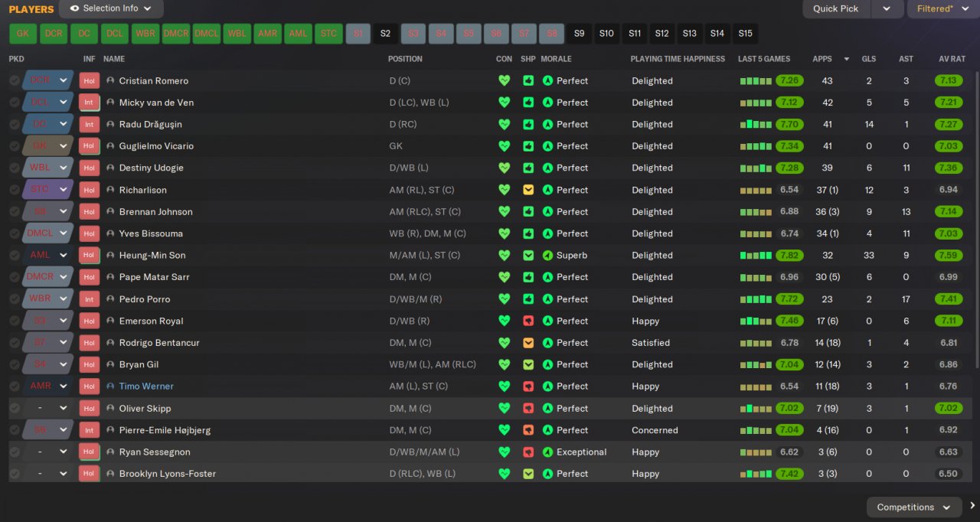Screen dimensions: 980x522
Task: Click Richarlison's match sharpness icon
Action: coord(528,190)
